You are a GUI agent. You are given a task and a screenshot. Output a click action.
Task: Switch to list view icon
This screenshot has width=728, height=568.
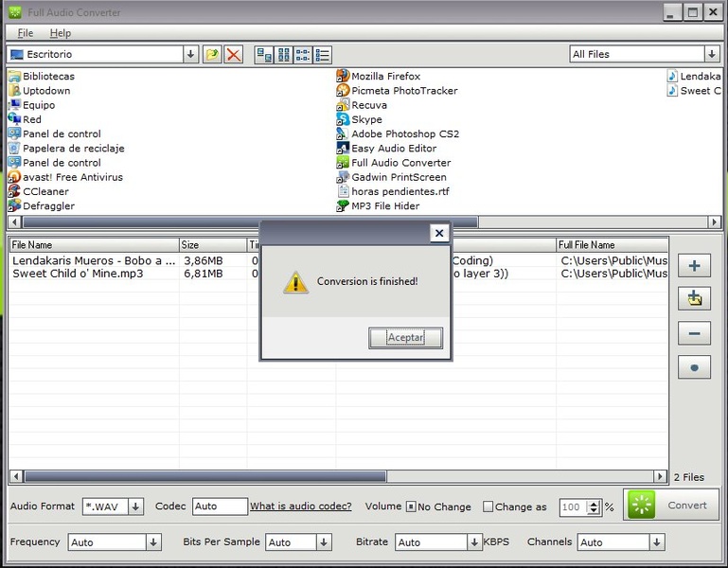coord(303,55)
